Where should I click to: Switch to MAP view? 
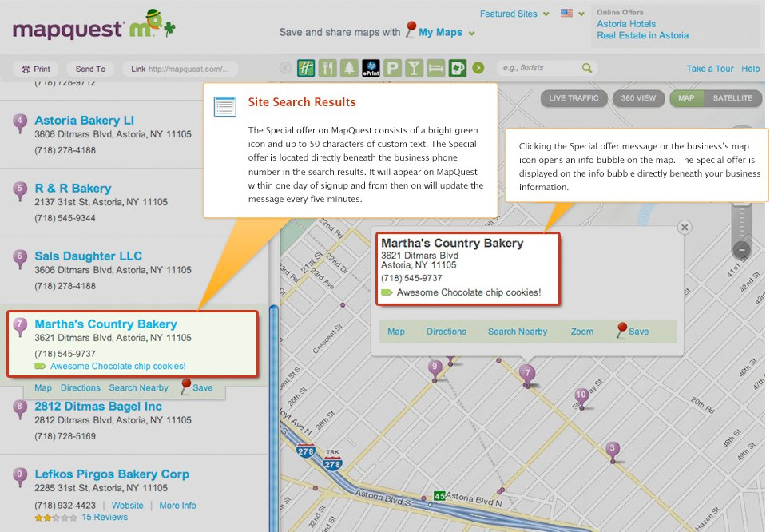[x=686, y=98]
